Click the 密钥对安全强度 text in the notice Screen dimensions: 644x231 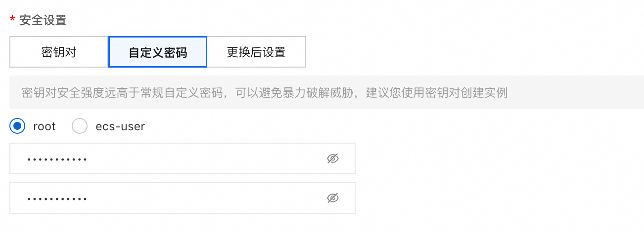(x=63, y=93)
